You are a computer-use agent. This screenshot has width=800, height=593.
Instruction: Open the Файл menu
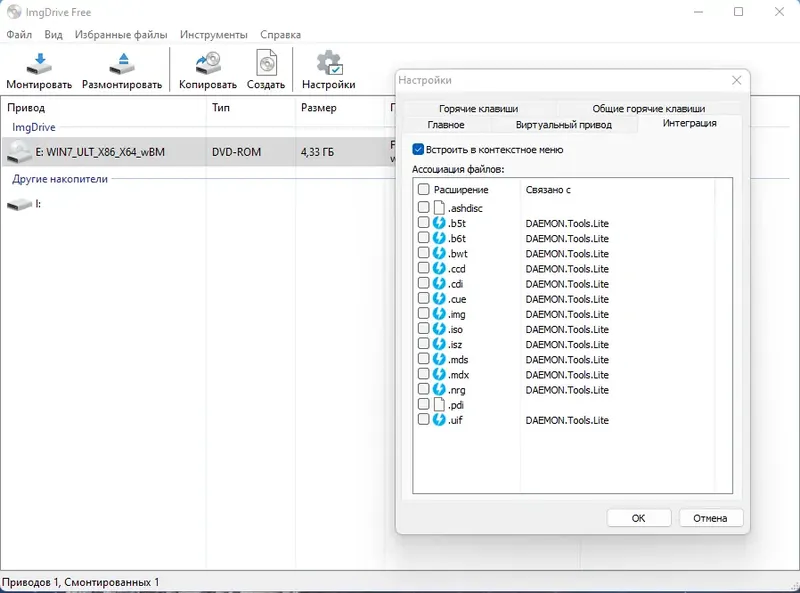tap(19, 35)
